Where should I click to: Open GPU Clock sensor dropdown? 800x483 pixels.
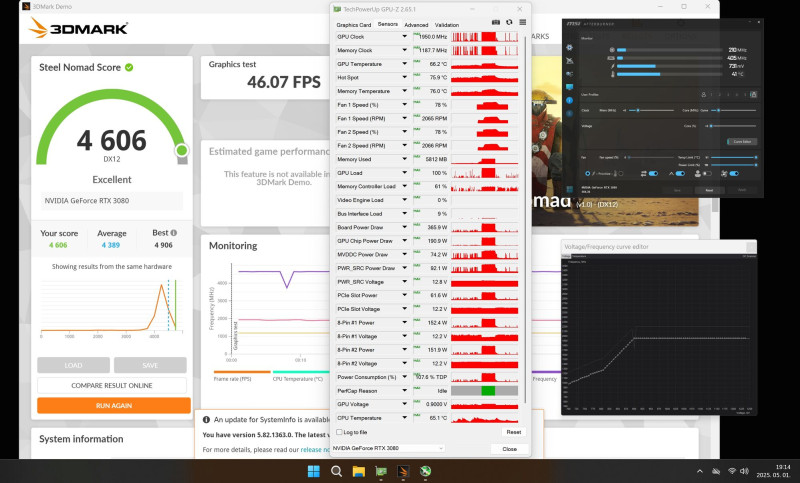(405, 37)
